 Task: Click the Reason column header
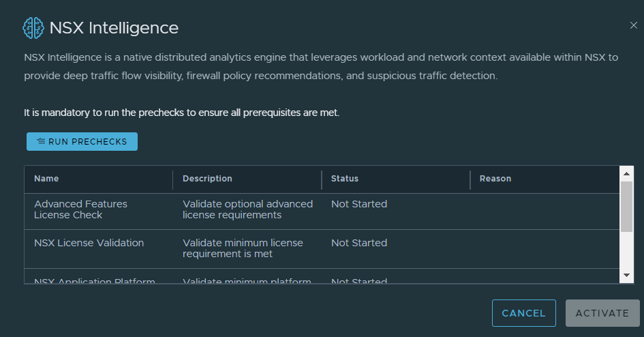[495, 178]
